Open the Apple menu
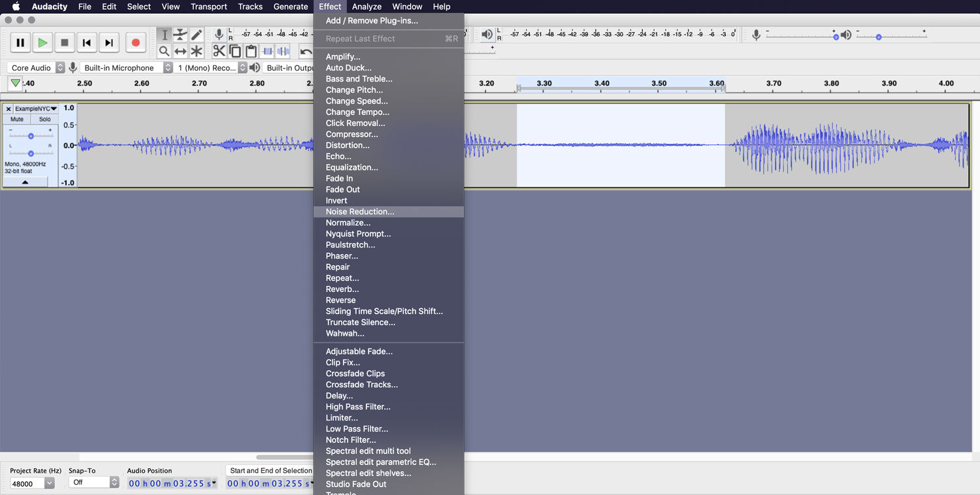The height and width of the screenshot is (495, 980). pos(16,7)
